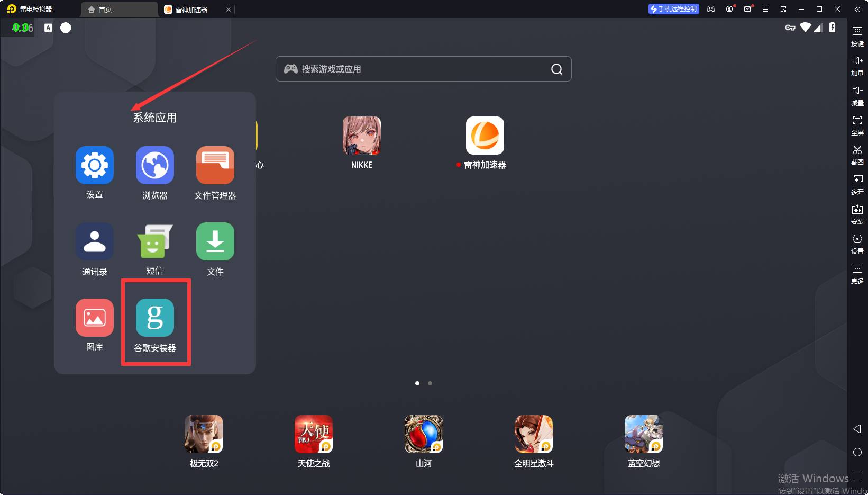Increase volume with the 加量 sidebar button
Image resolution: width=868 pixels, height=495 pixels.
[x=857, y=66]
